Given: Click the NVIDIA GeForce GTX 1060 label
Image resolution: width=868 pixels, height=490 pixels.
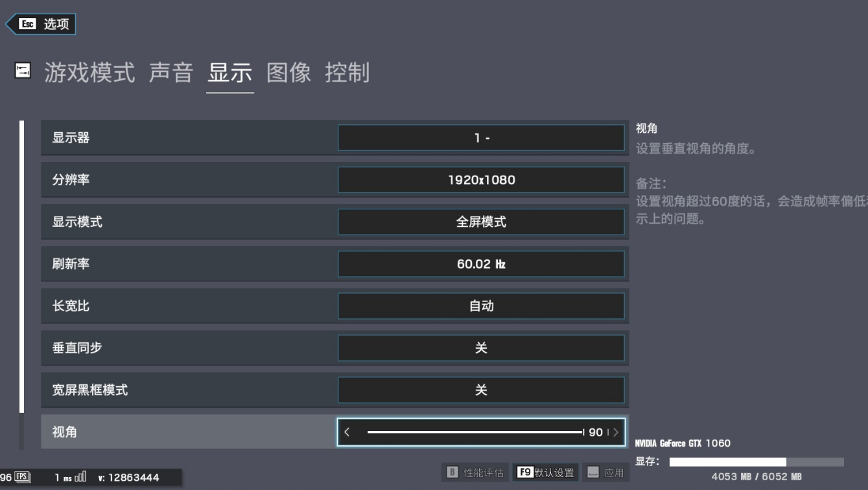Looking at the screenshot, I should tap(683, 443).
